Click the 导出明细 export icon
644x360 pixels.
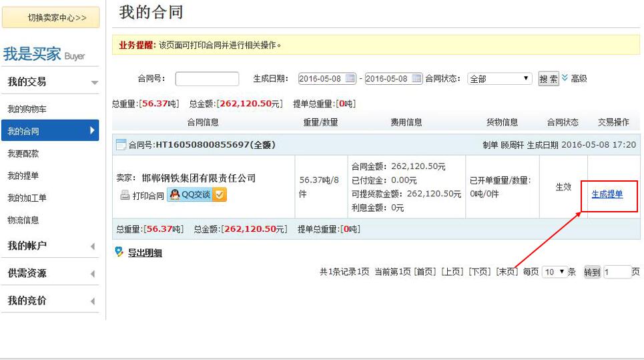[119, 252]
